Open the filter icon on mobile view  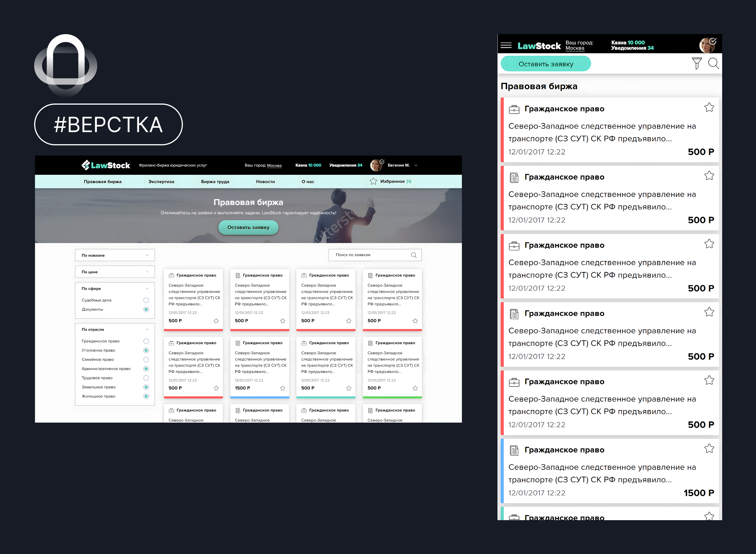click(x=697, y=63)
